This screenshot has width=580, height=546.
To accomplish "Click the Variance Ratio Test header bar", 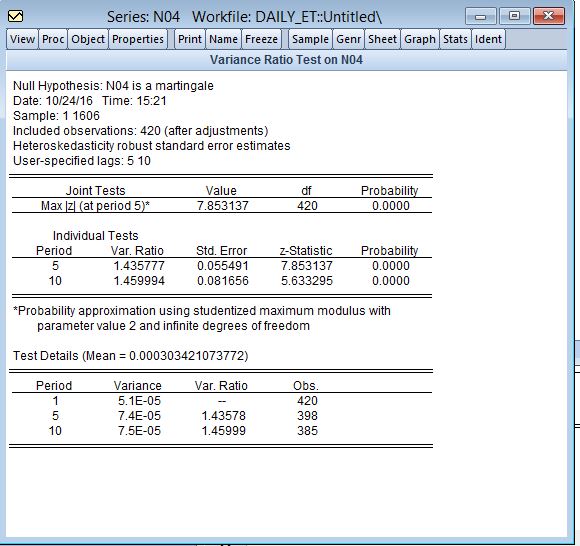I will [286, 60].
